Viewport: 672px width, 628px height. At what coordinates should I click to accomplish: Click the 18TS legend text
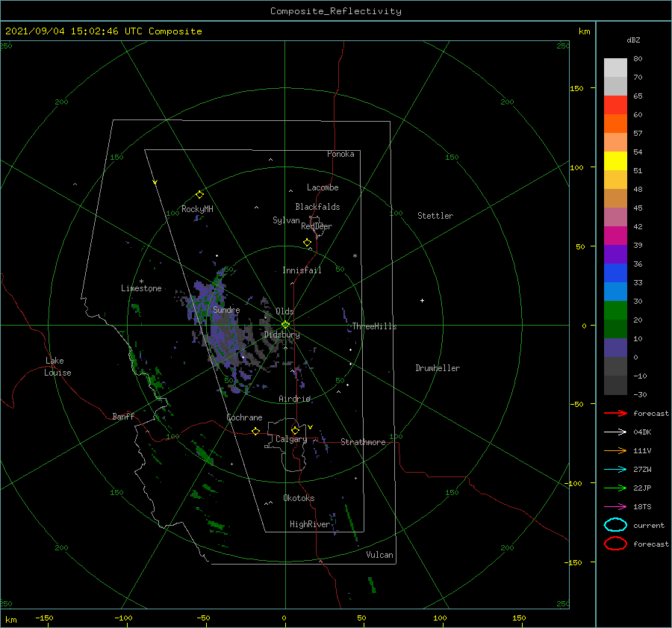pyautogui.click(x=642, y=507)
